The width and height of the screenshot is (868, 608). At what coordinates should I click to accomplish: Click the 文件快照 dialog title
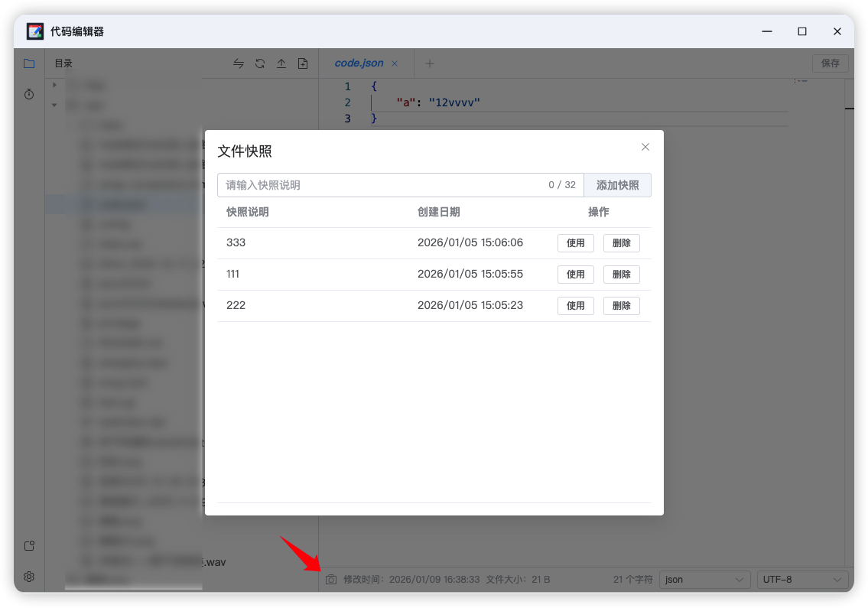pos(245,151)
